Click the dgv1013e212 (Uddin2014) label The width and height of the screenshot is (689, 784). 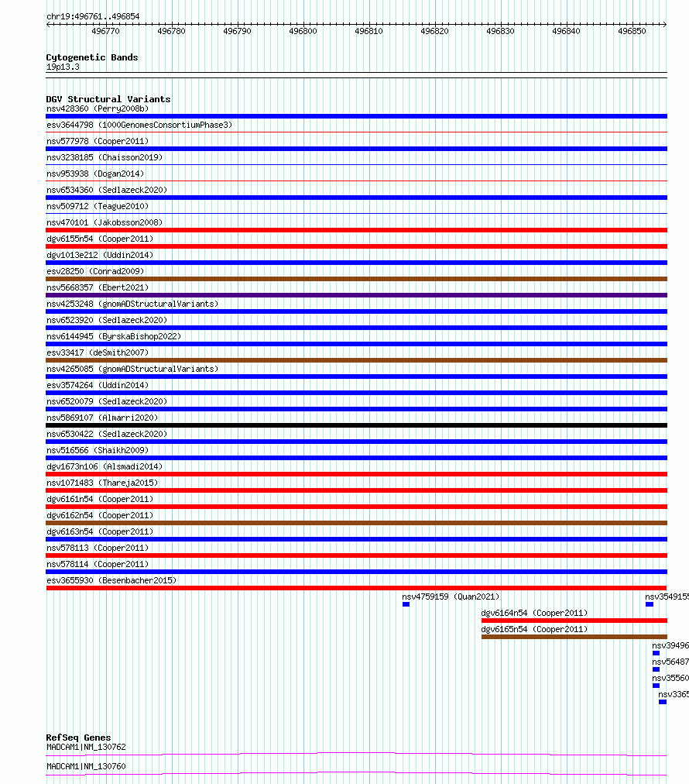pyautogui.click(x=100, y=255)
